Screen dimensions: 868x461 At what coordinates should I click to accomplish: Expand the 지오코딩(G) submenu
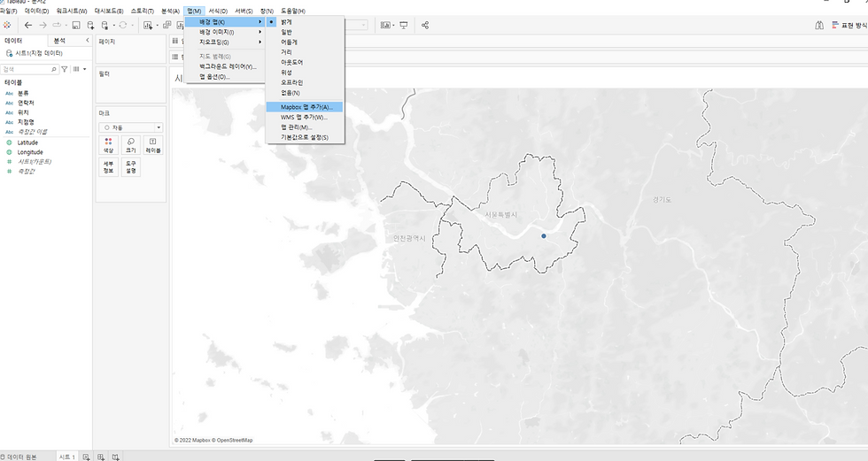point(225,42)
